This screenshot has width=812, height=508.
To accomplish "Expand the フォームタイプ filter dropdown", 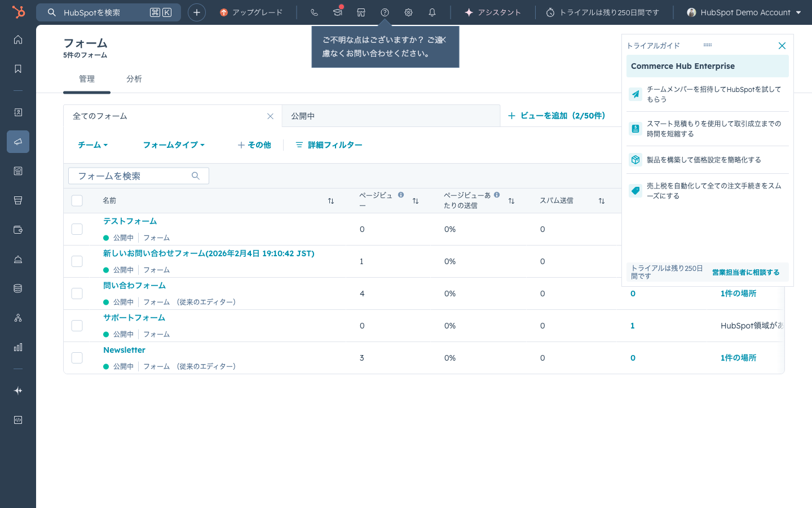I will (174, 145).
